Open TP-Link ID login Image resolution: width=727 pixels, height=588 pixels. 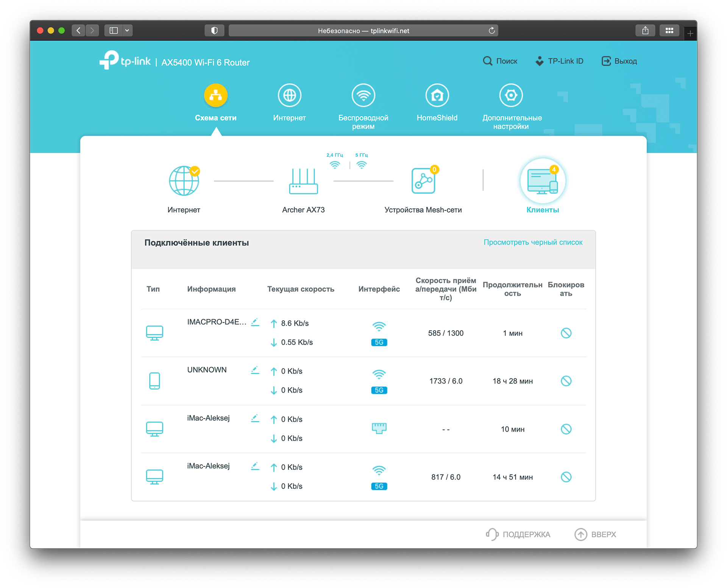click(x=559, y=61)
